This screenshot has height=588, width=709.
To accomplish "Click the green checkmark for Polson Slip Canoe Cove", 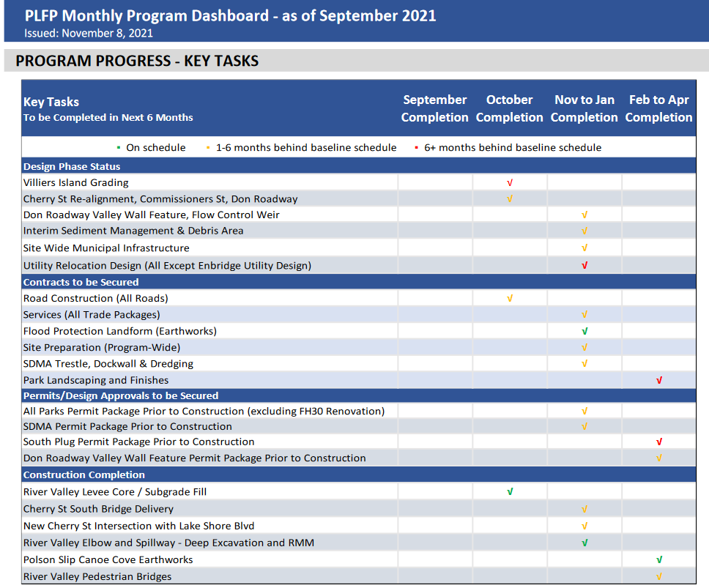I will click(659, 559).
